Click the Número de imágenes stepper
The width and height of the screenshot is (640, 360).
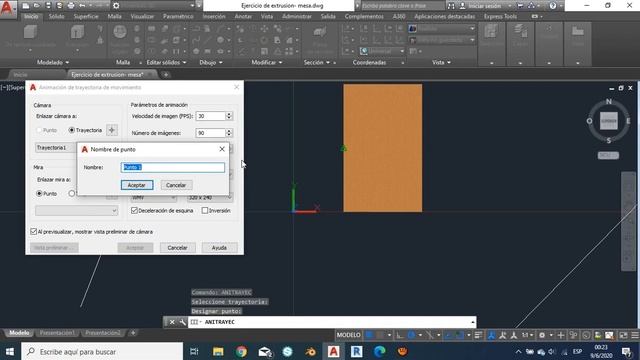click(229, 133)
